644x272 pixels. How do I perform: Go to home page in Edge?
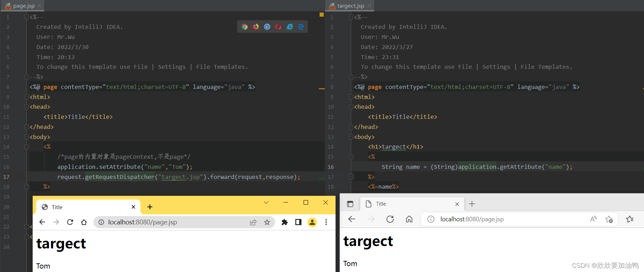click(x=409, y=219)
